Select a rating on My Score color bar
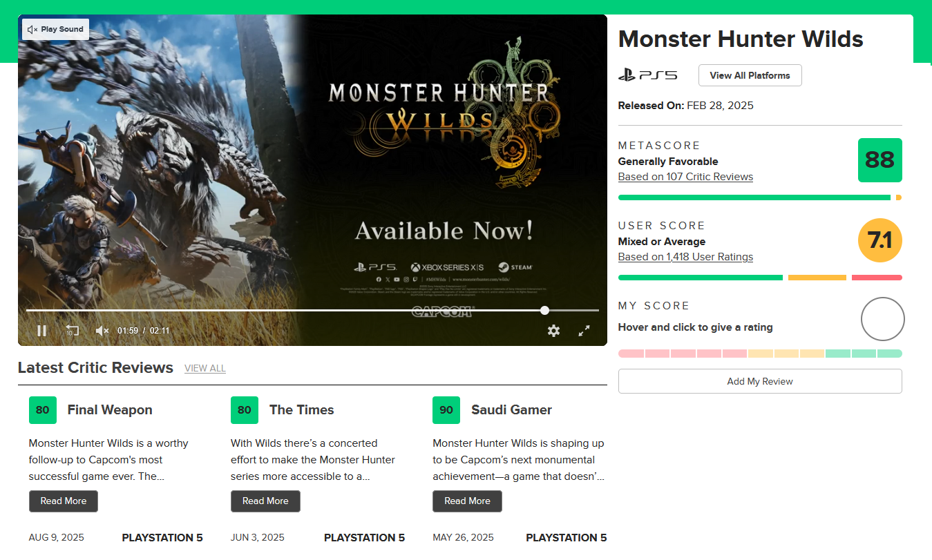The width and height of the screenshot is (932, 560). coord(760,354)
